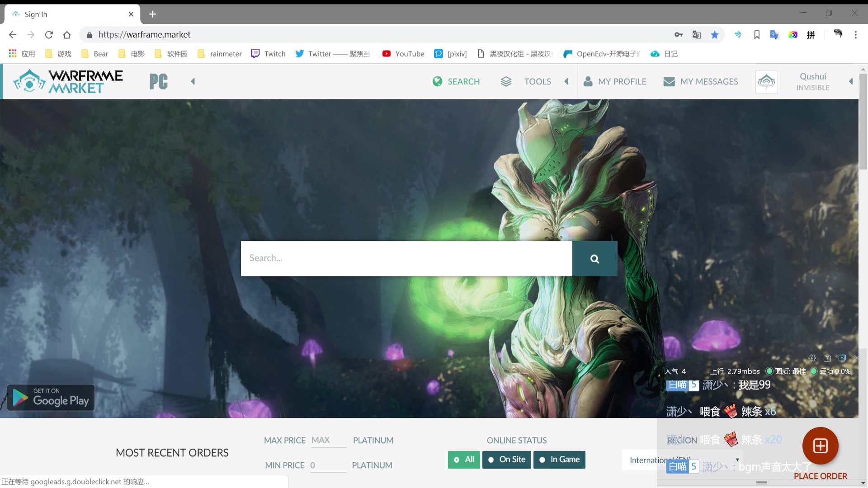Open the [pixiv] bookmark

pyautogui.click(x=451, y=54)
